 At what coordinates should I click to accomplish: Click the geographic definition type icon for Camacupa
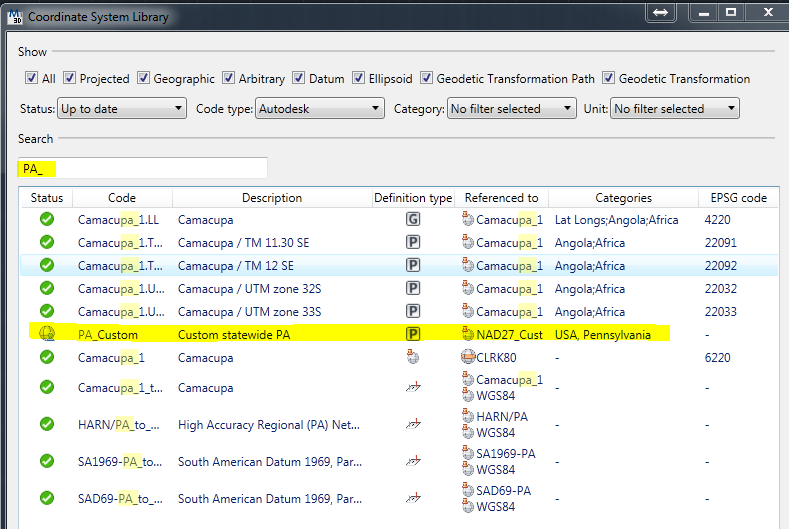pyautogui.click(x=412, y=219)
